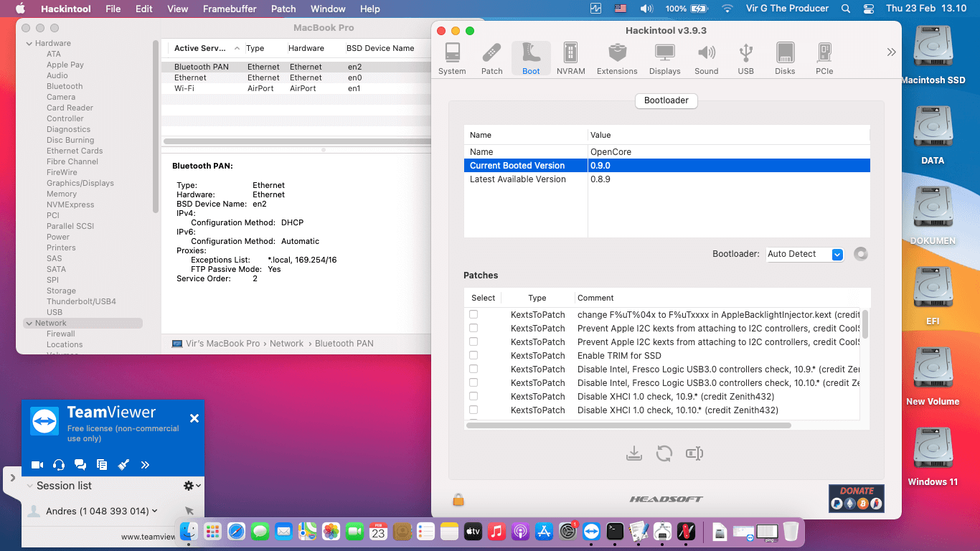This screenshot has width=980, height=551.
Task: Refresh the patches list
Action: (x=664, y=453)
